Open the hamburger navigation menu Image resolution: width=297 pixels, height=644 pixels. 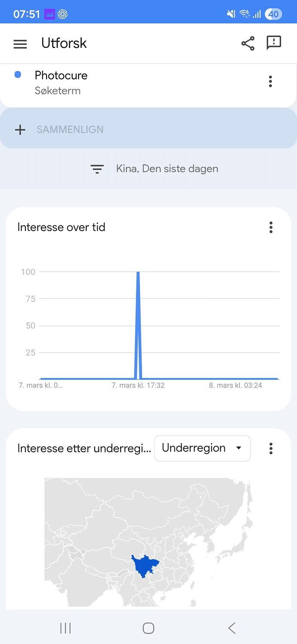[x=20, y=44]
